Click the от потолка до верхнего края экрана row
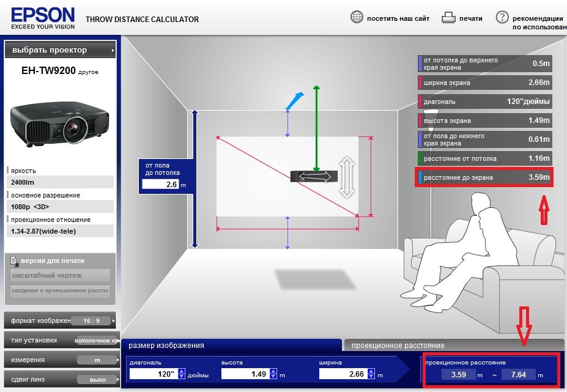The height and width of the screenshot is (392, 567). pyautogui.click(x=485, y=64)
